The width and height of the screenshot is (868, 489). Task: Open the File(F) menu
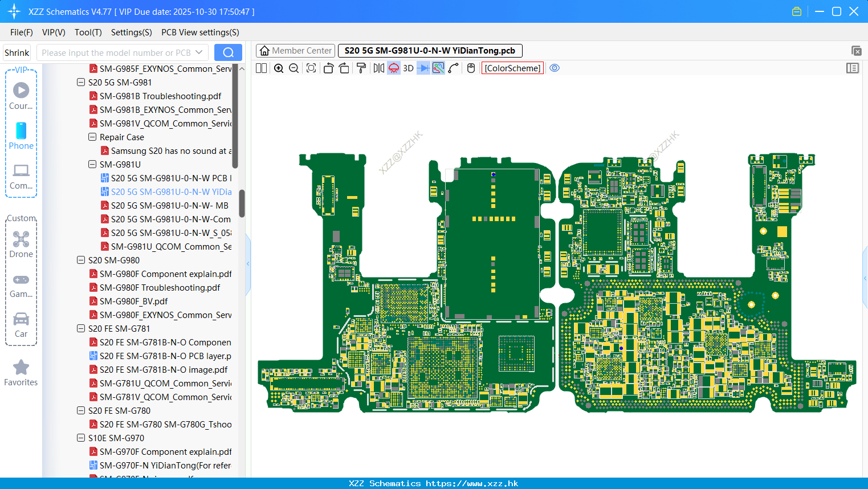click(x=22, y=32)
